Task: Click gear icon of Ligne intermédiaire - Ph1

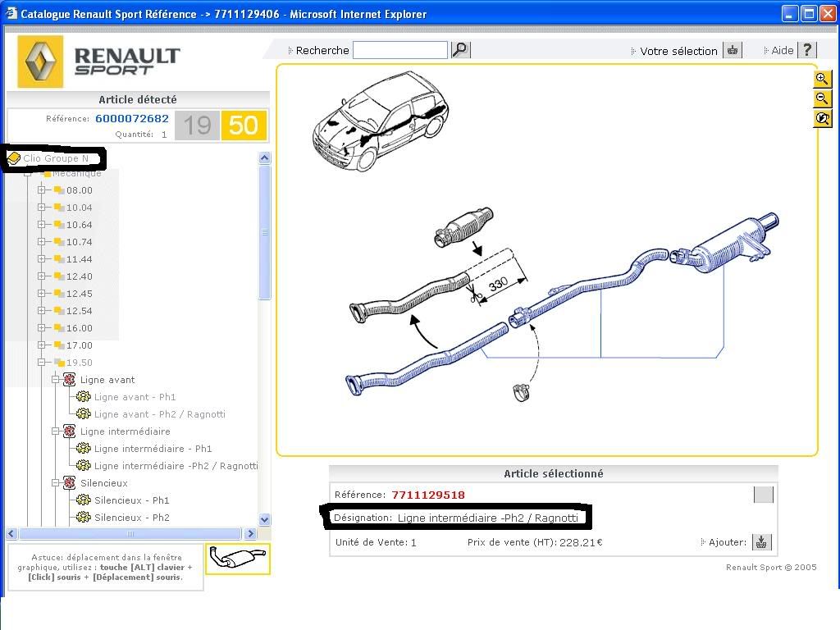Action: (83, 449)
